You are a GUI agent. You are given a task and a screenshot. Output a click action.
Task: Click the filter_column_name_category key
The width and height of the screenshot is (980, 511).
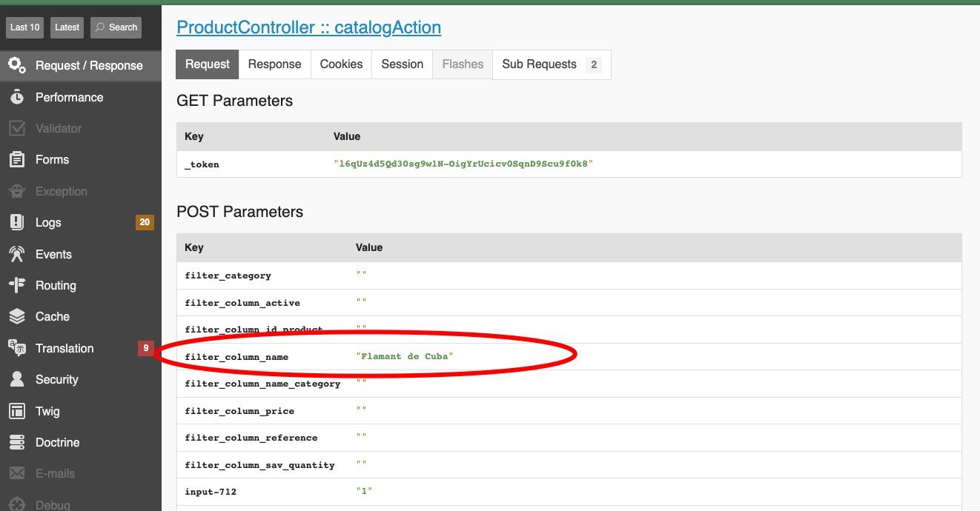262,384
